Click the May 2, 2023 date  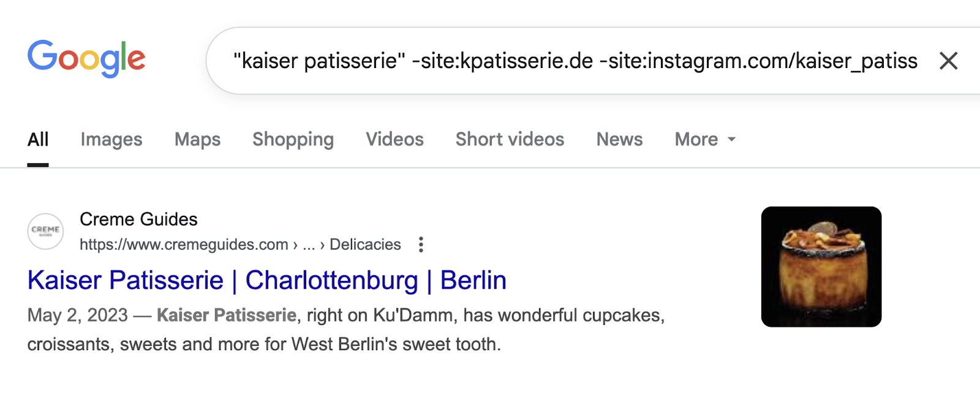point(77,315)
